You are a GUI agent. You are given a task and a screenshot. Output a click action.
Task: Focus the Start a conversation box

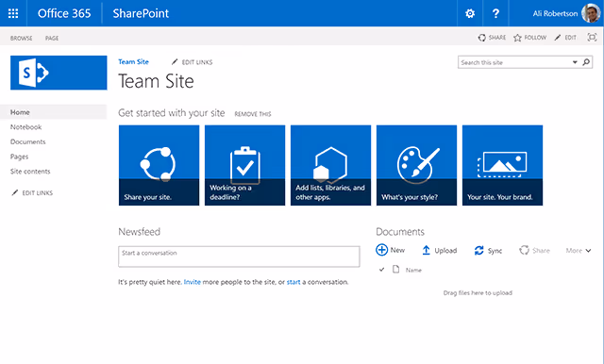coord(239,256)
